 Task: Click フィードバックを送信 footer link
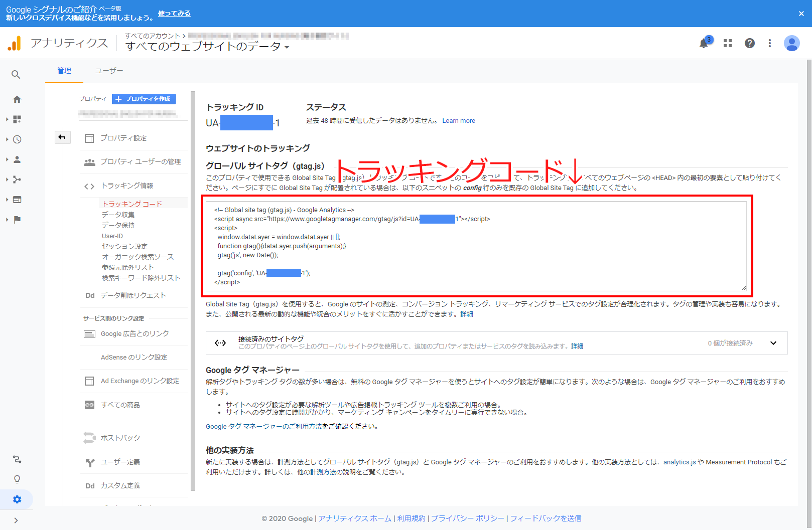pyautogui.click(x=546, y=518)
